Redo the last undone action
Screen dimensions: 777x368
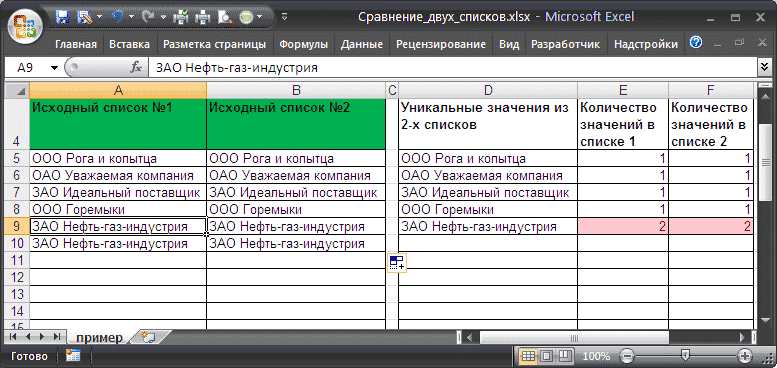point(148,17)
